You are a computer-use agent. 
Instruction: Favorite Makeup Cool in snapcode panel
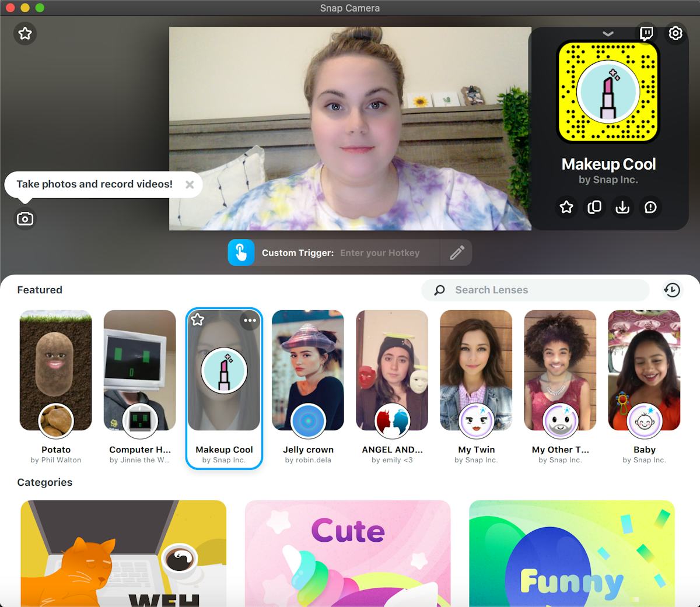coord(566,207)
